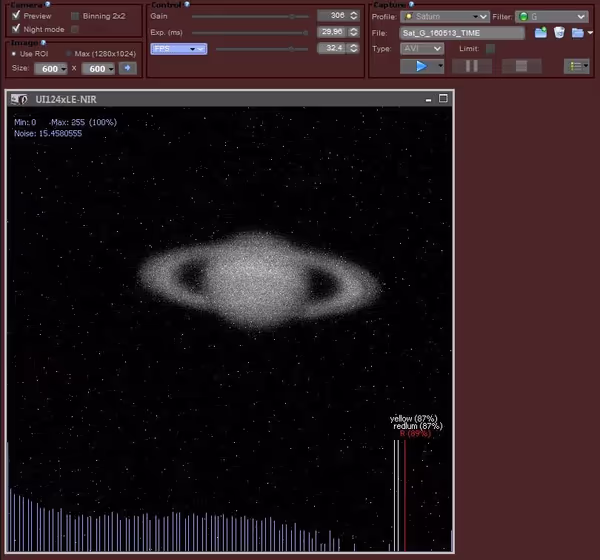Click the FPS value field 32,4
The width and height of the screenshot is (600, 560).
(x=333, y=48)
